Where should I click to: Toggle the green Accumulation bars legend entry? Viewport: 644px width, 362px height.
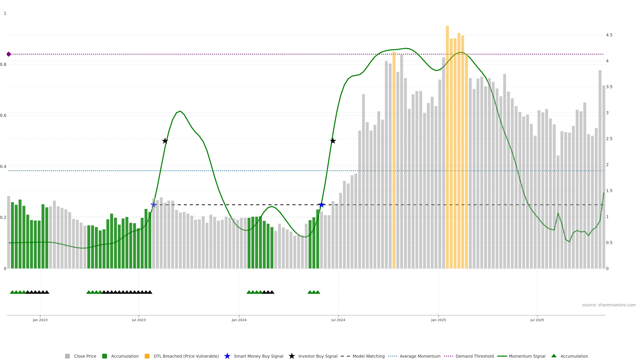125,356
